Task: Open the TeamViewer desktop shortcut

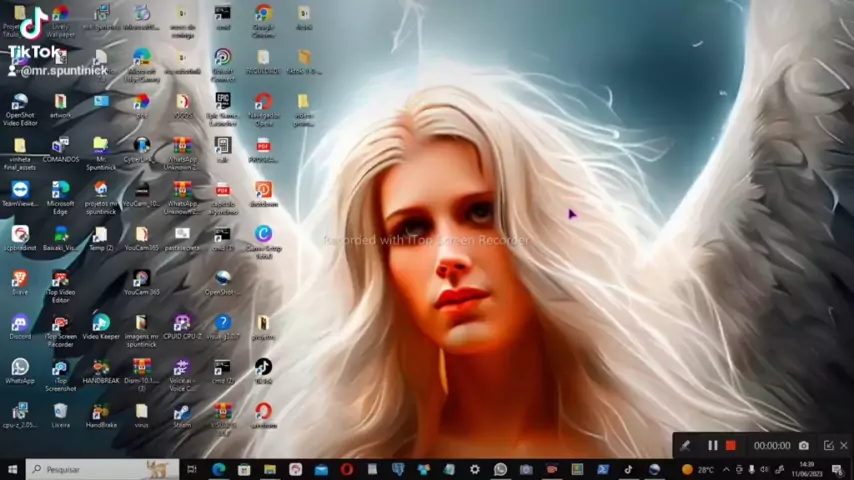Action: 20,194
